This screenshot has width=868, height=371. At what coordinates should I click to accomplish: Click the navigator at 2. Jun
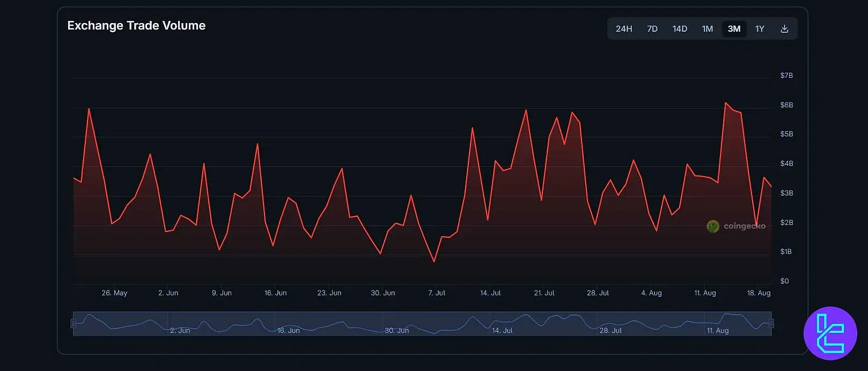[180, 330]
